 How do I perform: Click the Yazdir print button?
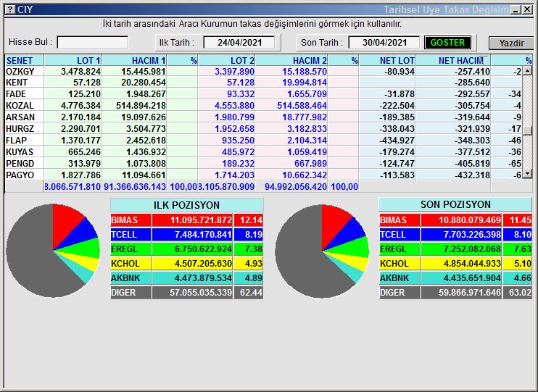tap(511, 43)
